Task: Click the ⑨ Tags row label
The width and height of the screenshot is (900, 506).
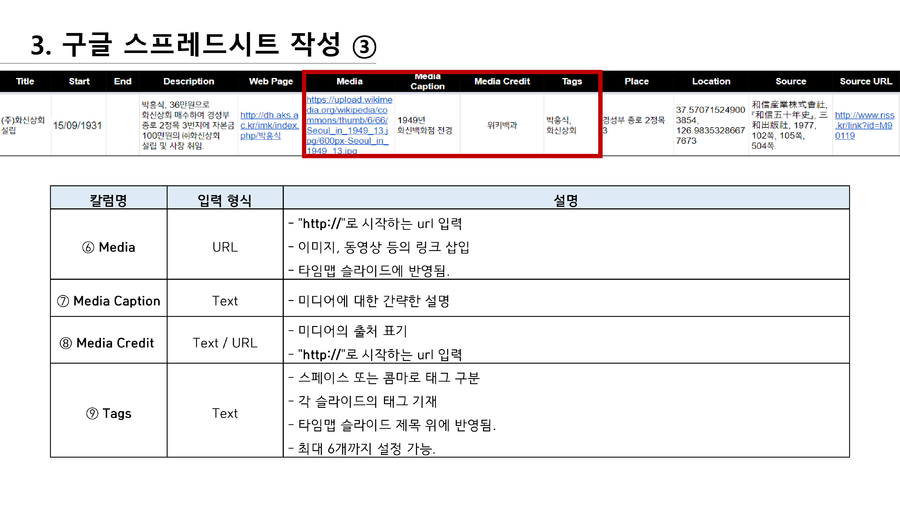Action: (x=108, y=413)
